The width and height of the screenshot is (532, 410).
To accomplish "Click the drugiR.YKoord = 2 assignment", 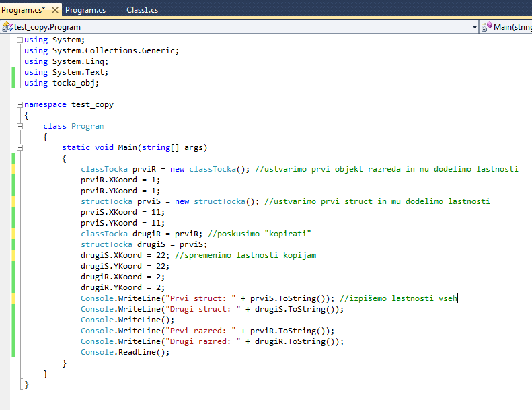I will [122, 287].
